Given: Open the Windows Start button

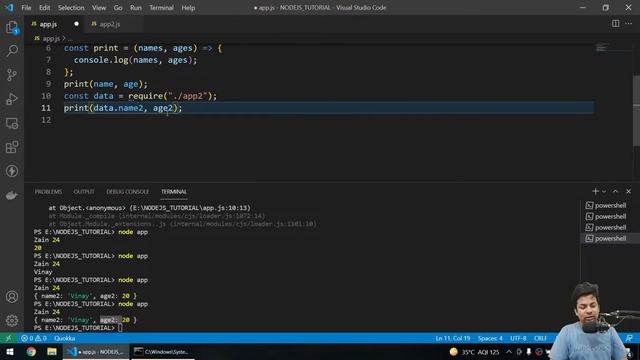Looking at the screenshot, I should [x=9, y=351].
